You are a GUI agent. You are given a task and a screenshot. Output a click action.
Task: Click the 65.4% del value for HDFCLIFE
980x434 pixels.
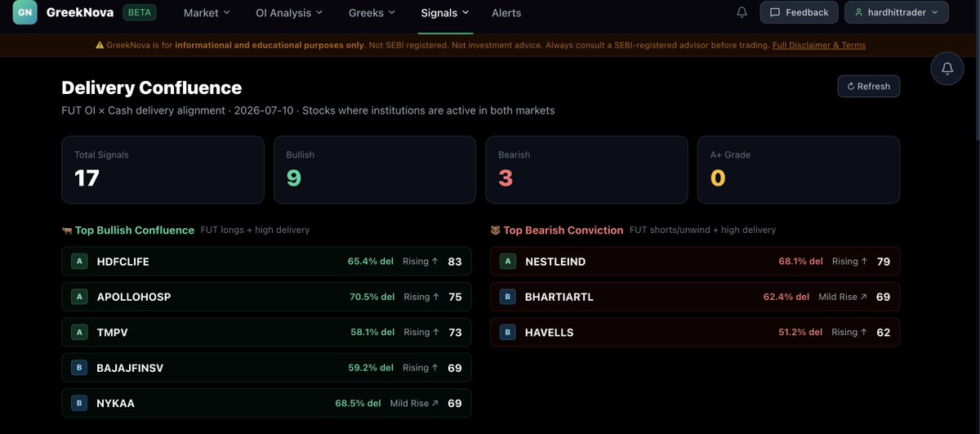371,262
